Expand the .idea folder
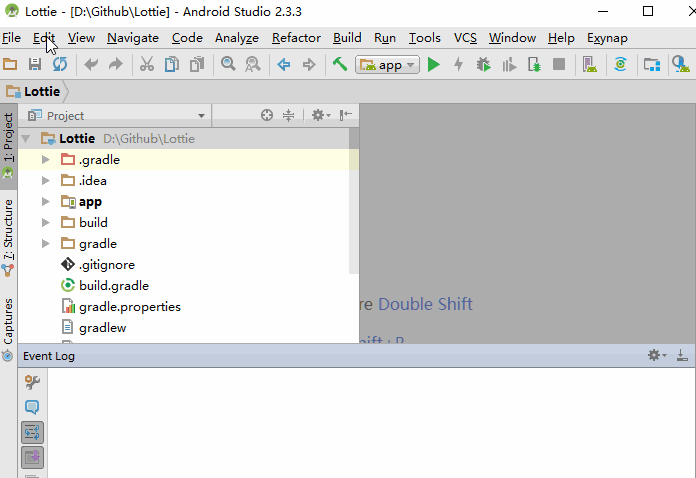This screenshot has width=696, height=478. click(x=46, y=181)
